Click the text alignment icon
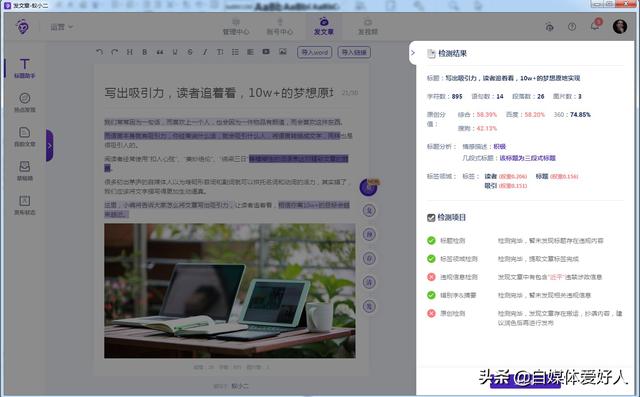The image size is (640, 397). coord(250,52)
